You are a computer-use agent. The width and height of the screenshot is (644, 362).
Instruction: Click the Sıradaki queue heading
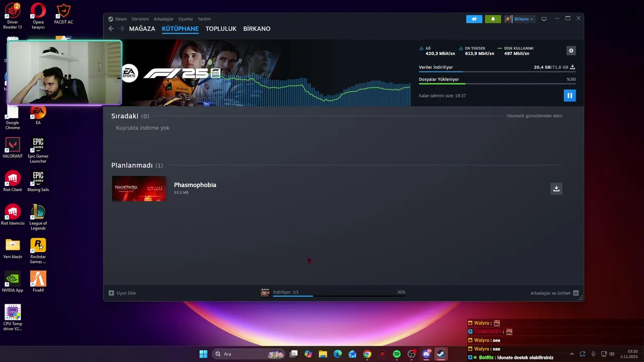[125, 116]
